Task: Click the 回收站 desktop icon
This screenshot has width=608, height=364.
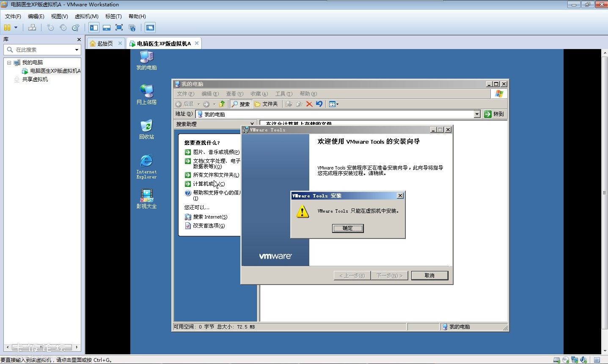Action: pyautogui.click(x=147, y=129)
